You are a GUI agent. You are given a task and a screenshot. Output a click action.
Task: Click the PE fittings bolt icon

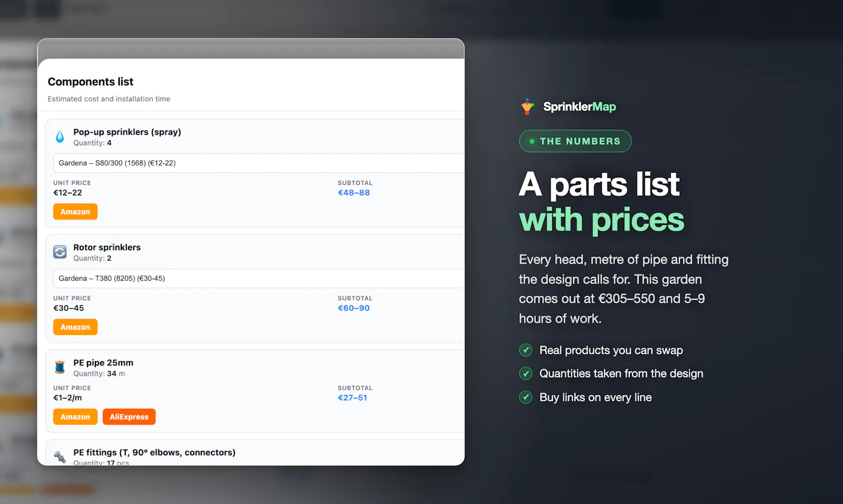click(60, 457)
